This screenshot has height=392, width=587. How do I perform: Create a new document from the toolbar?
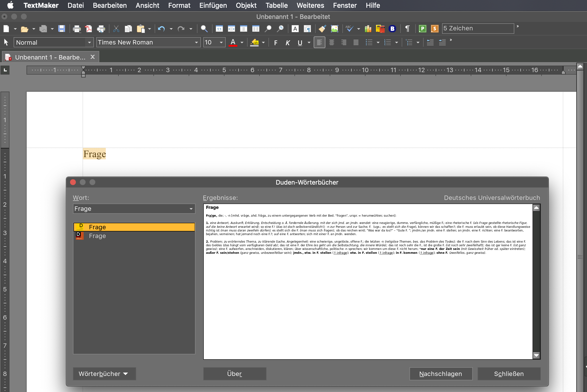(6, 29)
